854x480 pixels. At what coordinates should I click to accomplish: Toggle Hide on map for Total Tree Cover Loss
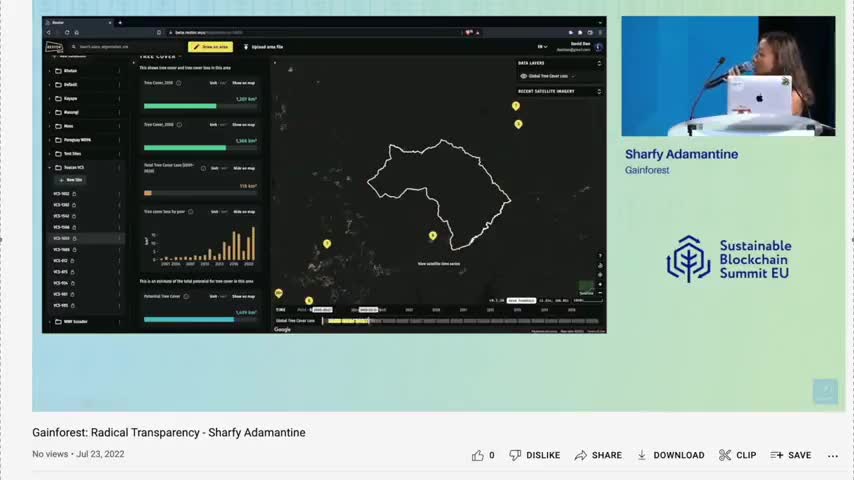(244, 168)
